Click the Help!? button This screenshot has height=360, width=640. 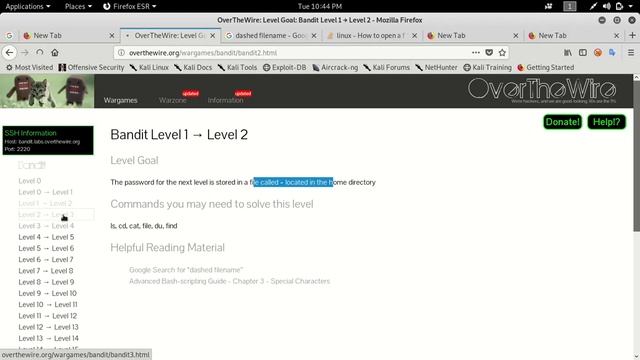(x=607, y=122)
